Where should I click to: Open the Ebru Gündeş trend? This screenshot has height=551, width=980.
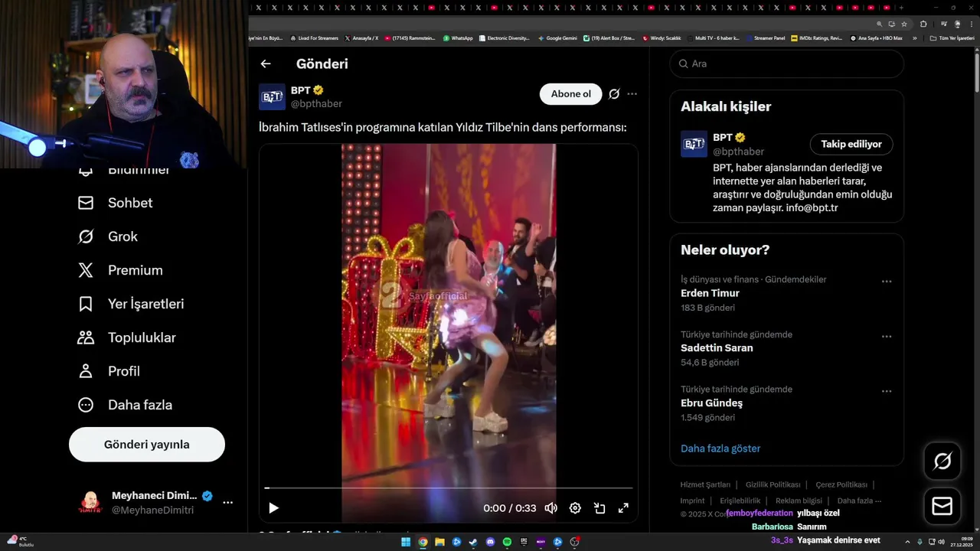coord(711,403)
